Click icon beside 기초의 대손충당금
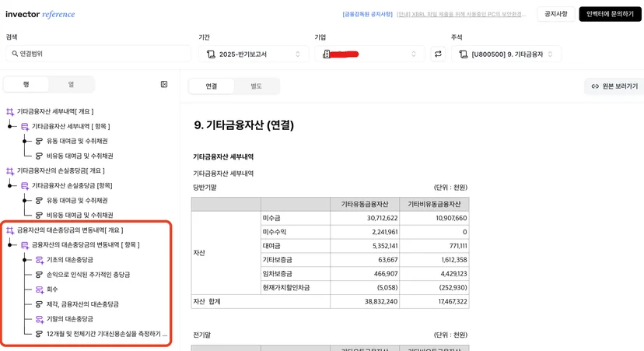The width and height of the screenshot is (644, 351). pos(40,260)
